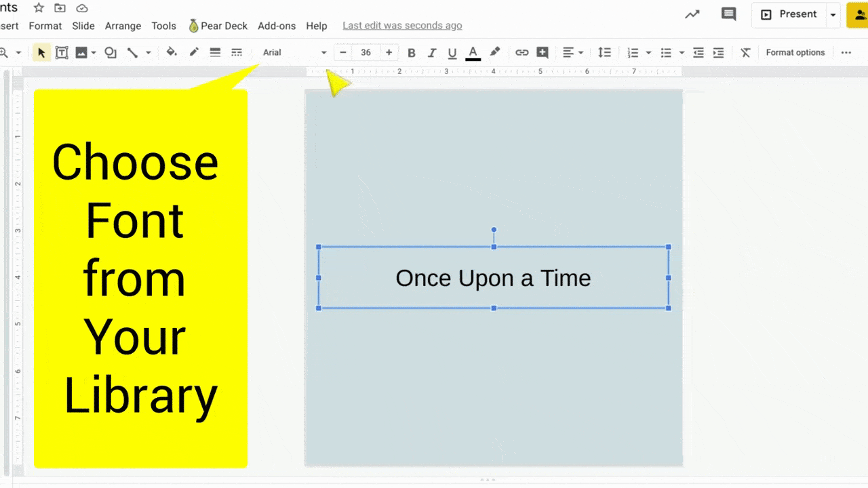Open the activity dashboard trend icon
Viewport: 868px width, 488px height.
click(692, 14)
